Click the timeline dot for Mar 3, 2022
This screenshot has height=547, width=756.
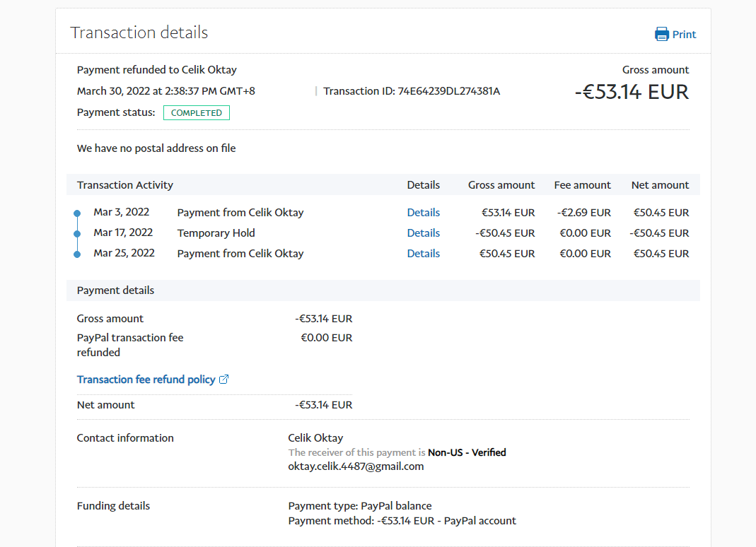coord(77,213)
